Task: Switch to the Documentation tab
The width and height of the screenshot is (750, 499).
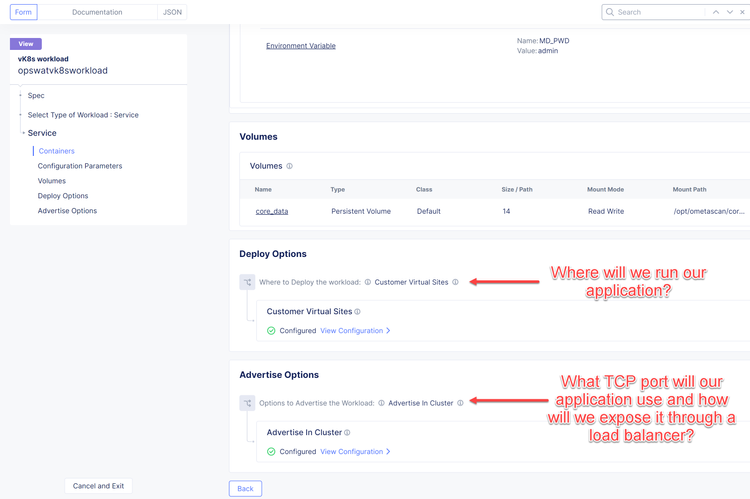Action: point(97,12)
